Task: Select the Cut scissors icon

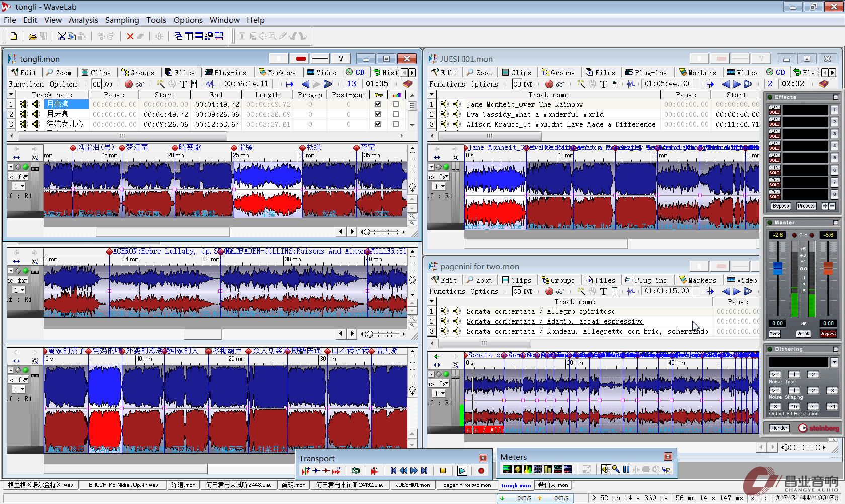Action: tap(61, 36)
